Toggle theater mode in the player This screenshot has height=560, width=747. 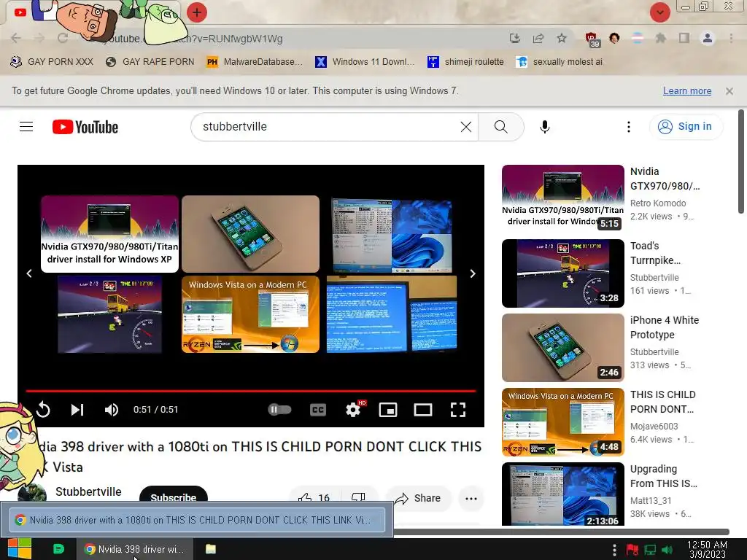click(423, 410)
